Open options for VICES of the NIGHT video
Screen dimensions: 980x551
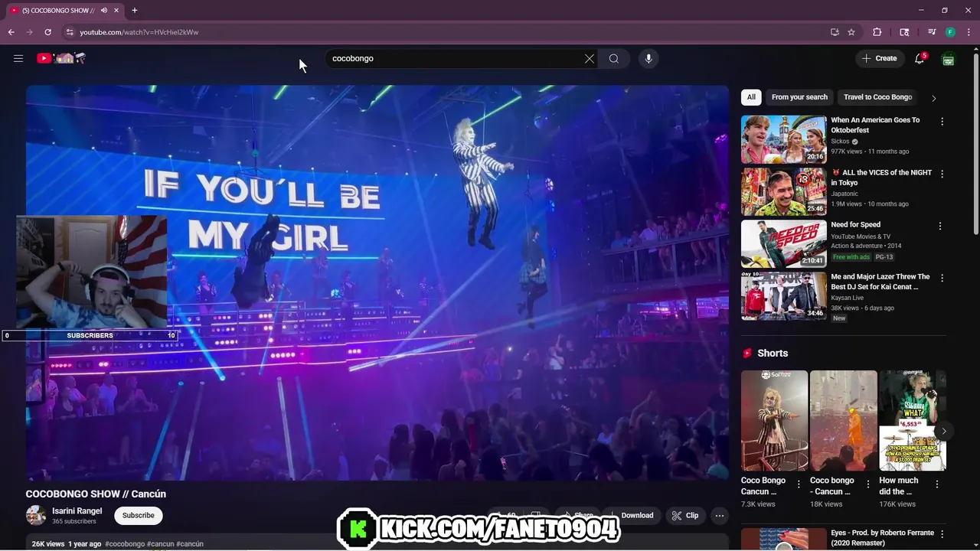pyautogui.click(x=942, y=174)
